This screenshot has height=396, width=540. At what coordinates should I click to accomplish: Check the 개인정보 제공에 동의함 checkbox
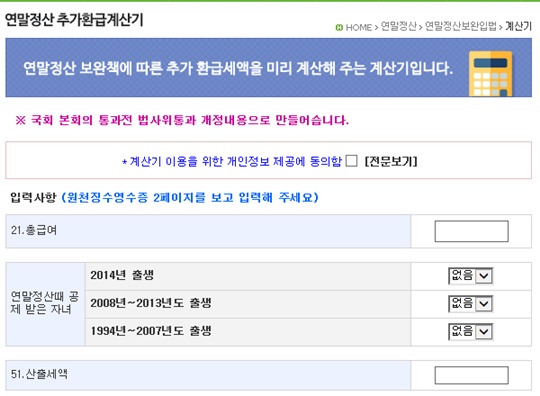351,161
